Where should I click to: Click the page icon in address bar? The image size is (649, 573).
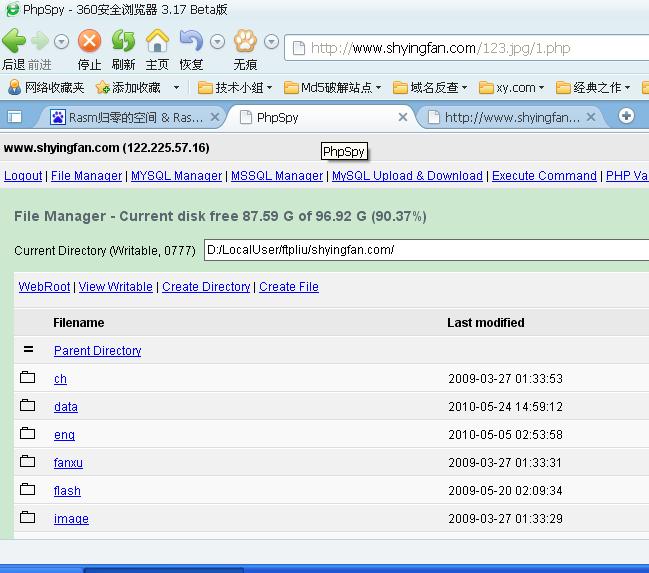click(x=298, y=48)
